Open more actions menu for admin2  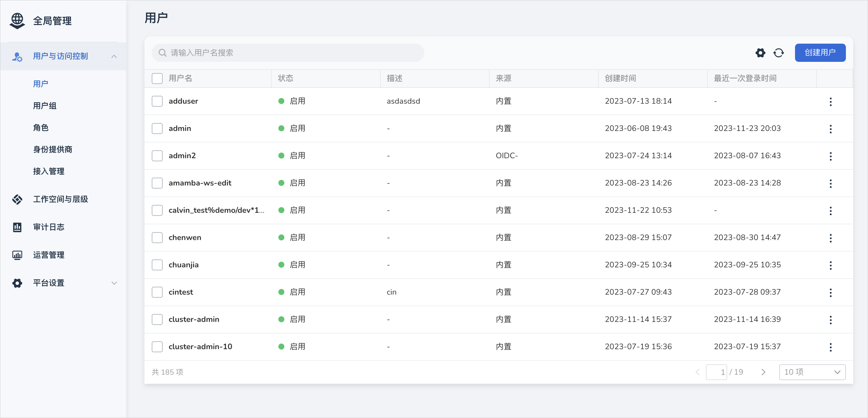830,156
